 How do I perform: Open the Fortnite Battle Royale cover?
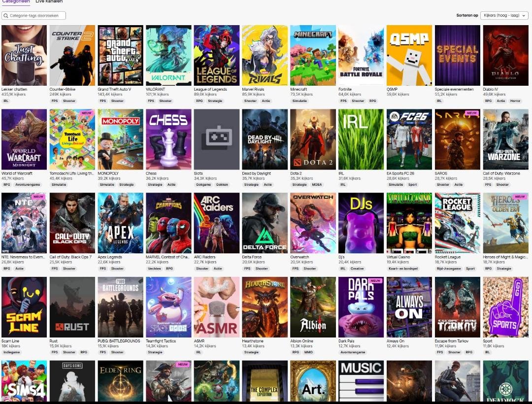tap(362, 55)
